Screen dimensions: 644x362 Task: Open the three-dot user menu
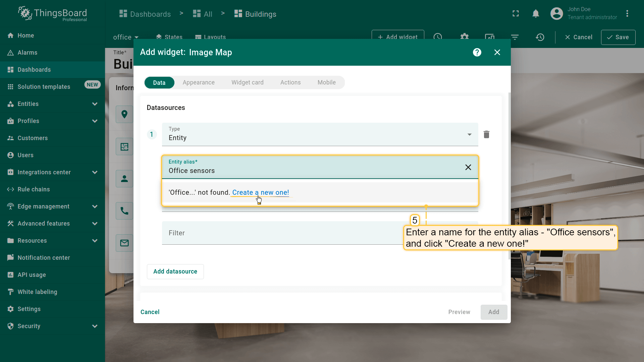tap(627, 14)
